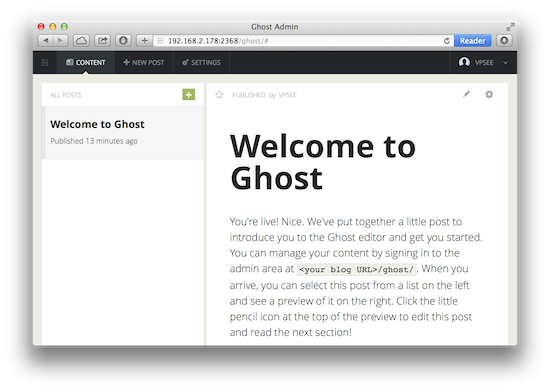Click the extension icon right of Reader
The image size is (550, 391).
504,41
